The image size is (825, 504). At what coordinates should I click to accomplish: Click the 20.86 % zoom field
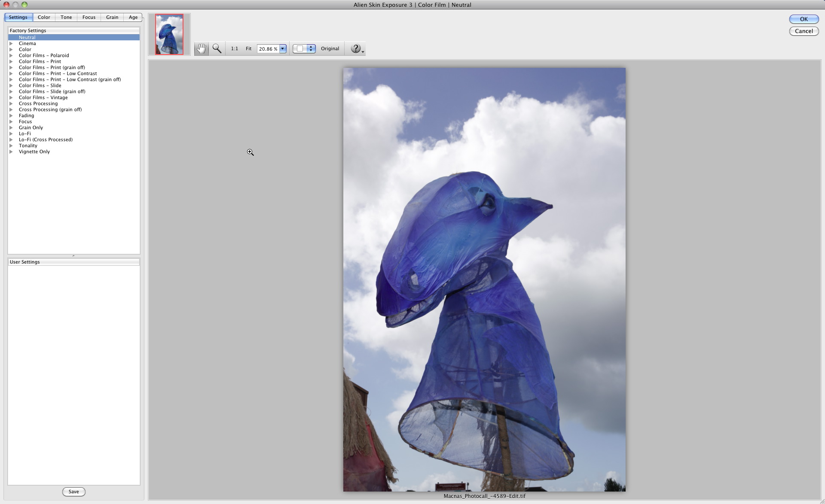click(x=268, y=49)
